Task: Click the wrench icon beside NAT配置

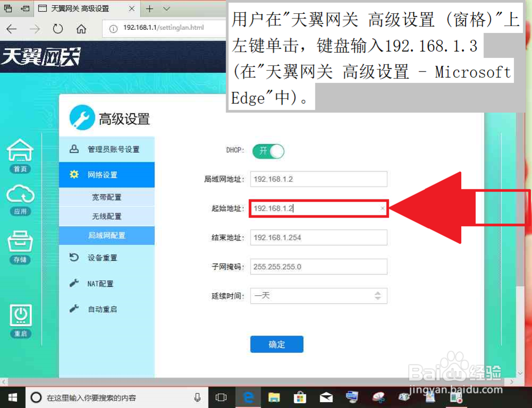Action: click(x=74, y=283)
